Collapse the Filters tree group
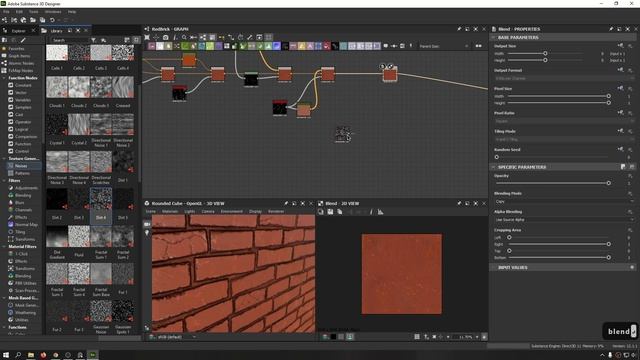 4,180
